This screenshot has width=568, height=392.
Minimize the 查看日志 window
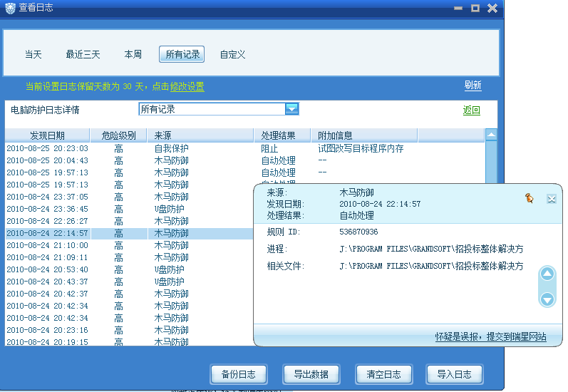(458, 8)
